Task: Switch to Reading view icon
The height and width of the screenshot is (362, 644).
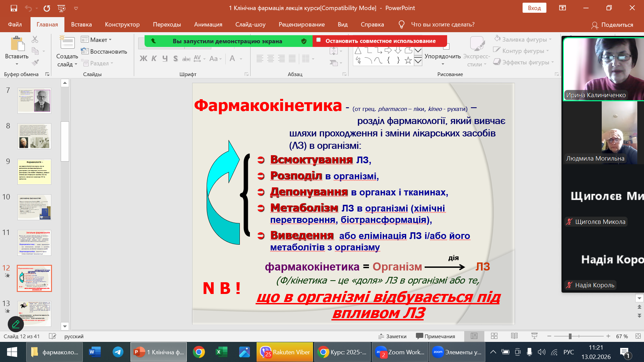Action: click(514, 336)
